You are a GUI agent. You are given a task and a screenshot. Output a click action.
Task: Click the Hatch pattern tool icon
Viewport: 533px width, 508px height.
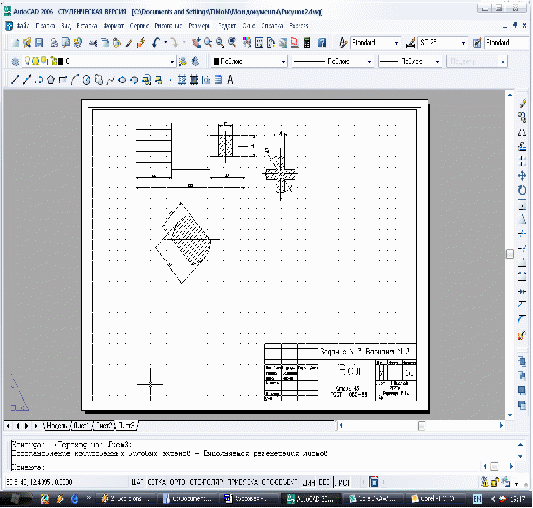[182, 80]
